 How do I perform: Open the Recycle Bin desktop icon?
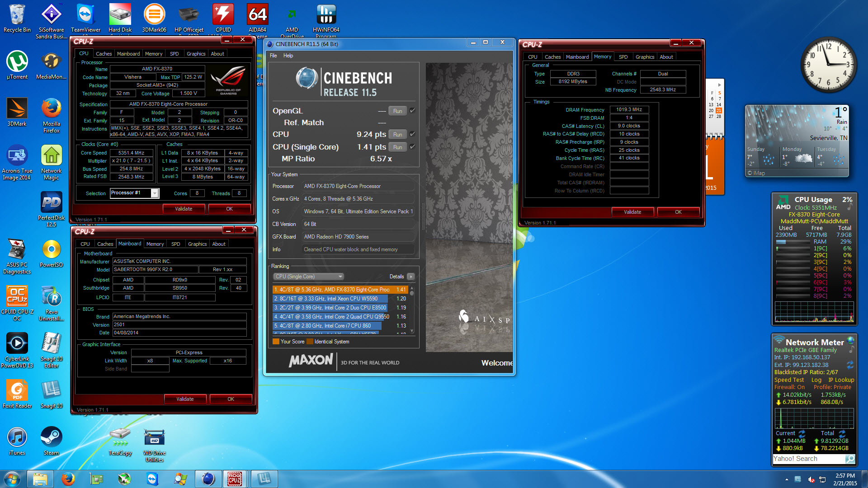(17, 18)
